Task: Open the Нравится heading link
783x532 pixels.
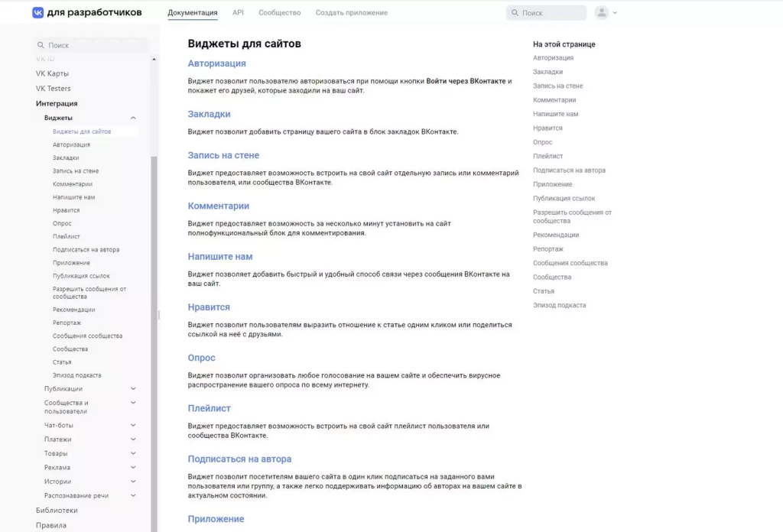Action: (209, 307)
